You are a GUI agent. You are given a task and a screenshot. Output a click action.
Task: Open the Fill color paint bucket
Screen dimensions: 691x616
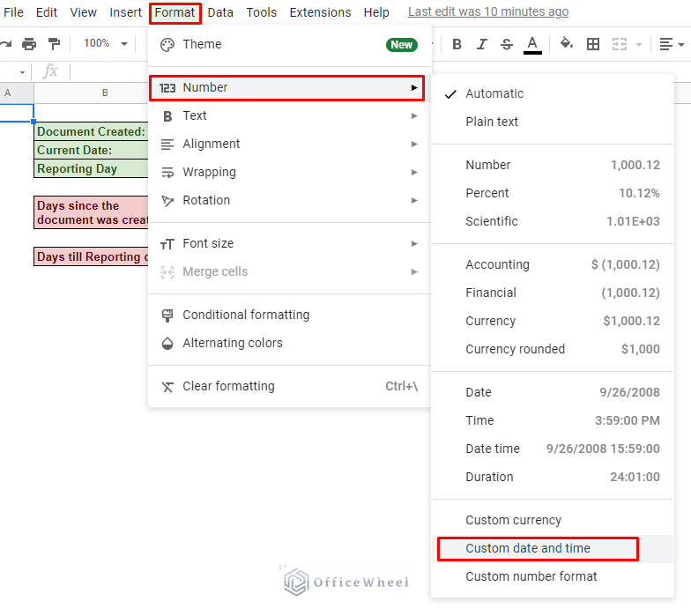pyautogui.click(x=567, y=44)
